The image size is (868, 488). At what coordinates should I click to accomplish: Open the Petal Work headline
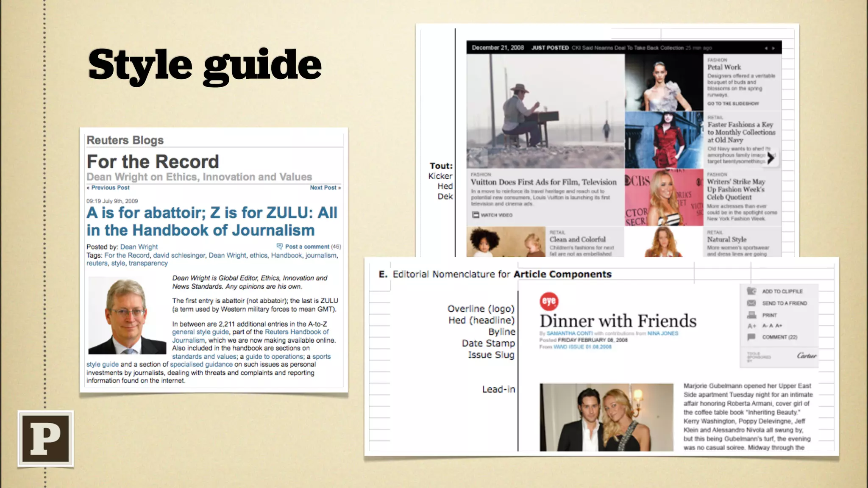tap(724, 67)
